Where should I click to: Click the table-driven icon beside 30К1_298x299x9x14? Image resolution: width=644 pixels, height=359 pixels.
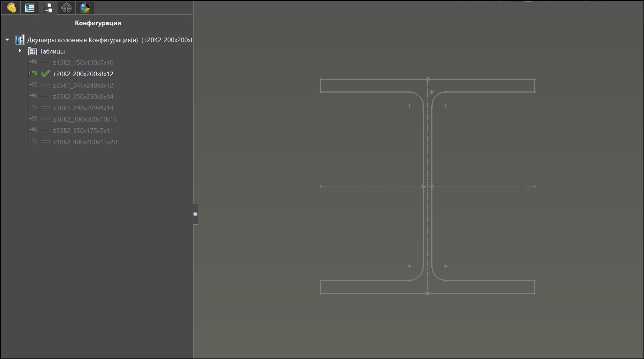(34, 107)
